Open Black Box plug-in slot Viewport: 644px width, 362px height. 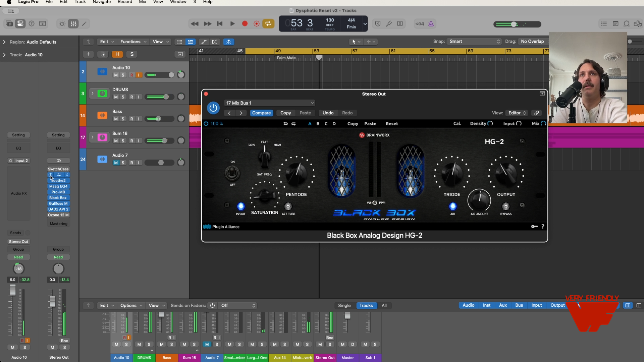click(x=58, y=198)
